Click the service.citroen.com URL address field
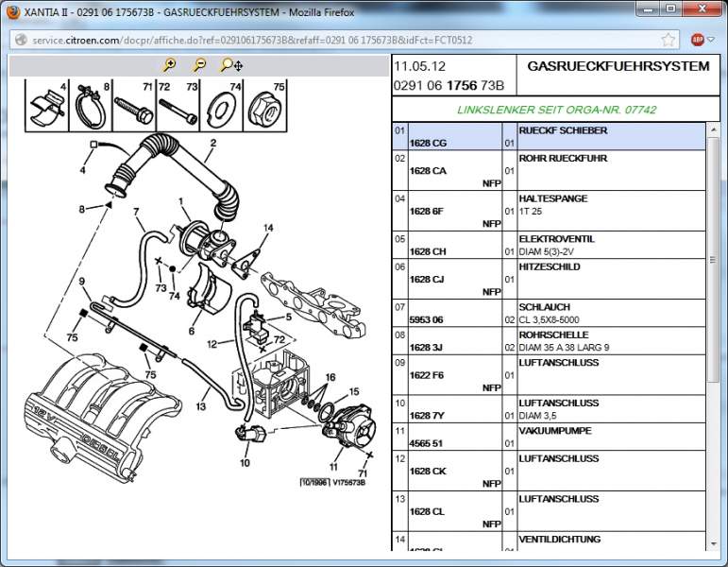The height and width of the screenshot is (567, 728). pos(344,40)
